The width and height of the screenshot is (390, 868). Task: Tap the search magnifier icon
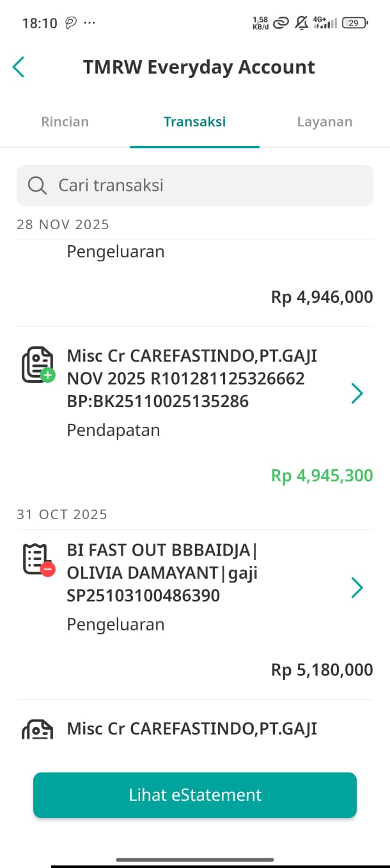pyautogui.click(x=38, y=186)
